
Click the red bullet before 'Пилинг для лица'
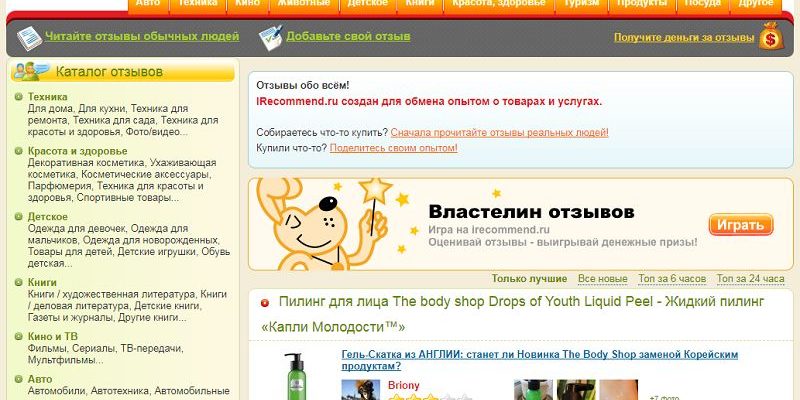(x=264, y=301)
